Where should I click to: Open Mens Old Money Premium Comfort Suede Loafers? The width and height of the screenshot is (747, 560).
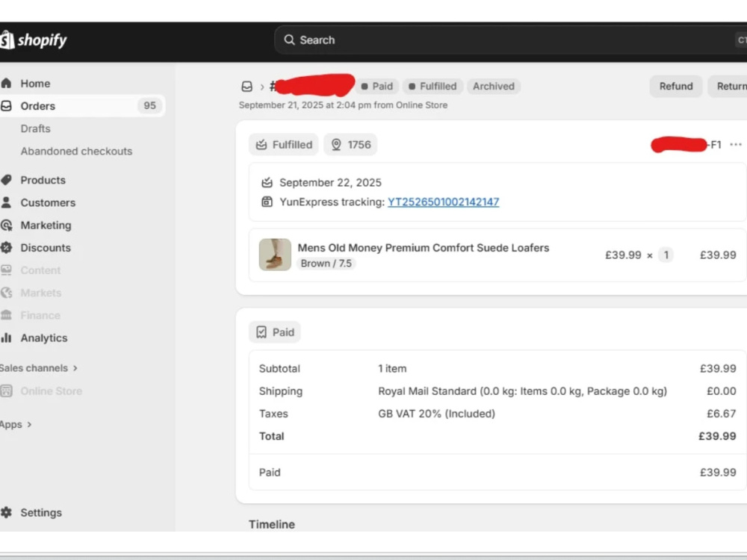pos(423,248)
